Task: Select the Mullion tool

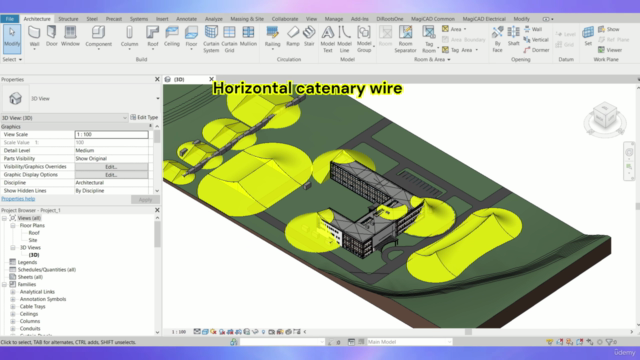Action: [x=248, y=36]
